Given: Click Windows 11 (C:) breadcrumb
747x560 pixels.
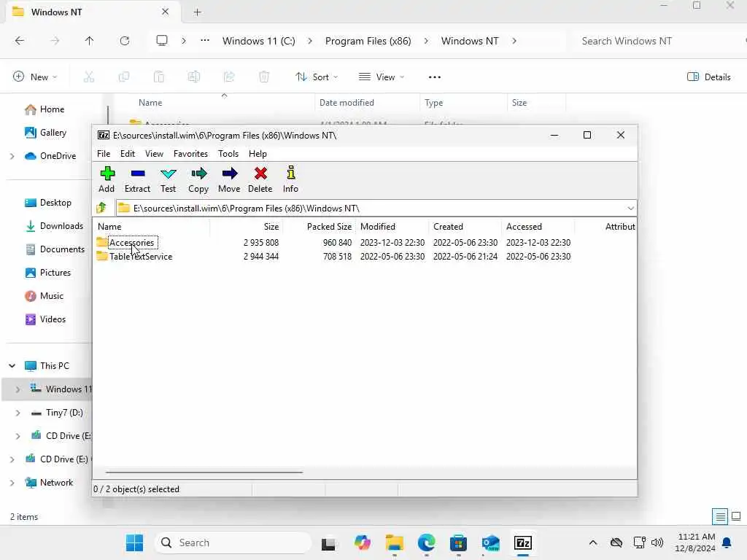Looking at the screenshot, I should tap(259, 41).
